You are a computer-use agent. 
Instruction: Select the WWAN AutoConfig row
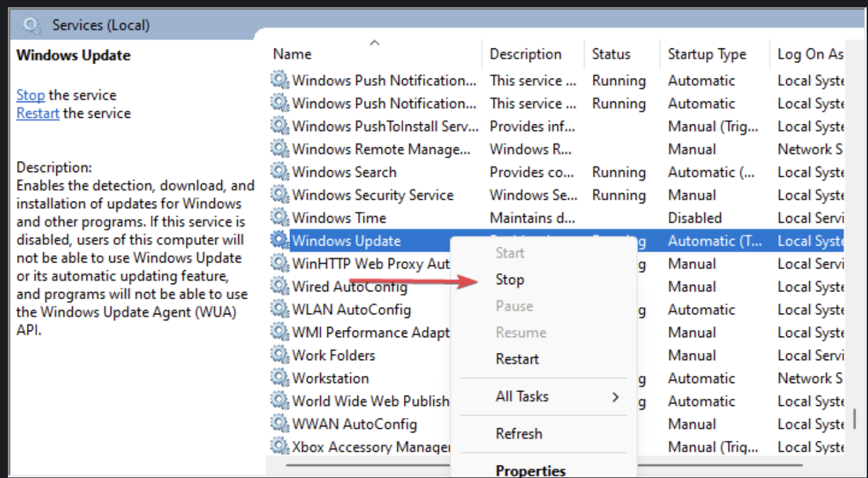tap(354, 424)
